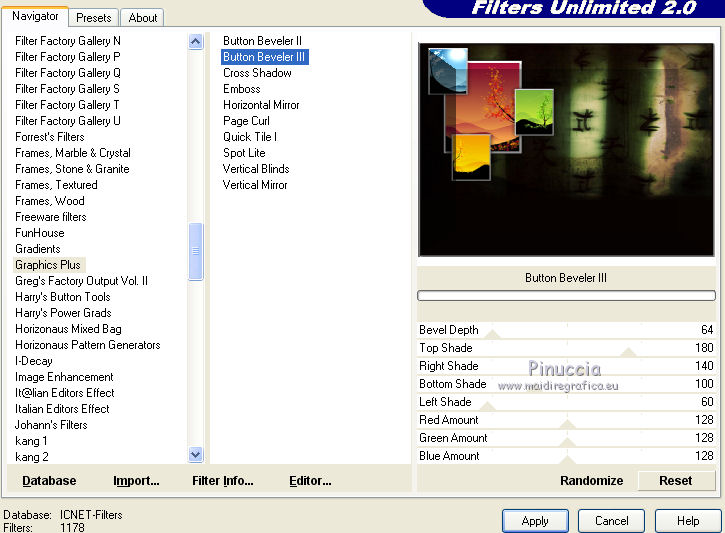Open the Editor... button

point(310,481)
